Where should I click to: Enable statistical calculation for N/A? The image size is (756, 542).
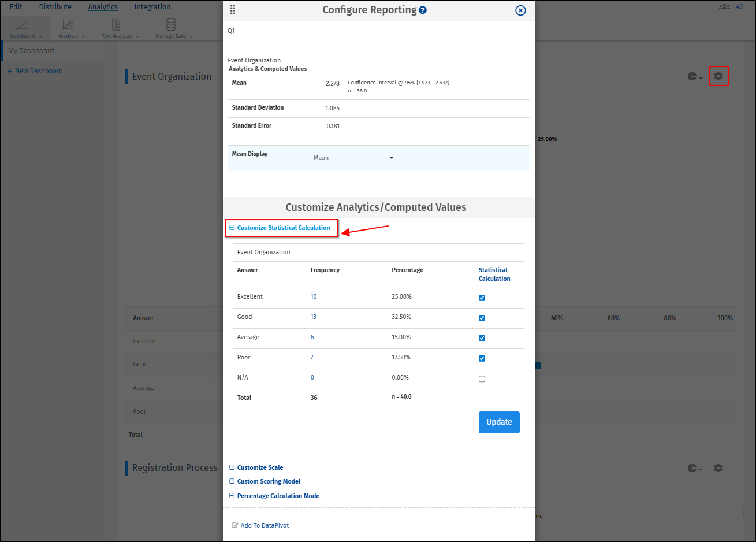point(482,379)
